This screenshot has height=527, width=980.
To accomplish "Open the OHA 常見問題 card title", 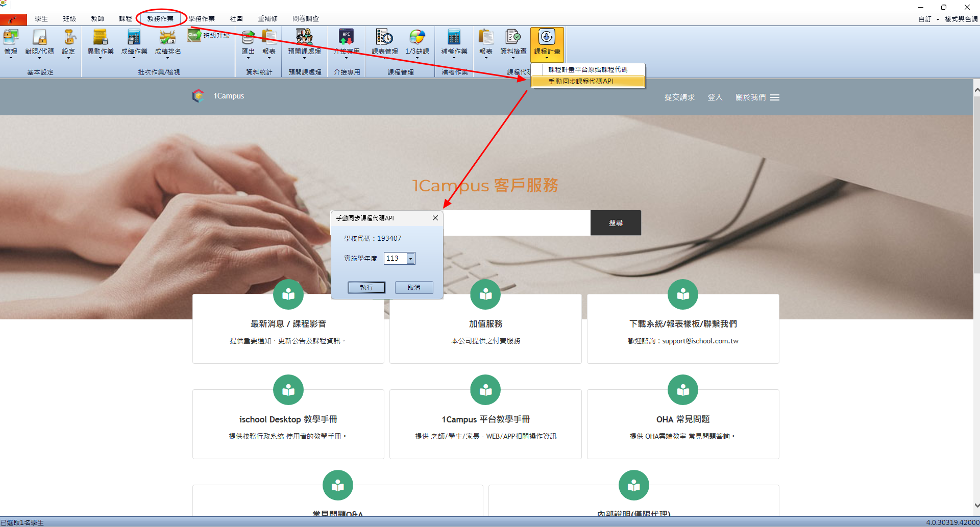I will point(683,419).
